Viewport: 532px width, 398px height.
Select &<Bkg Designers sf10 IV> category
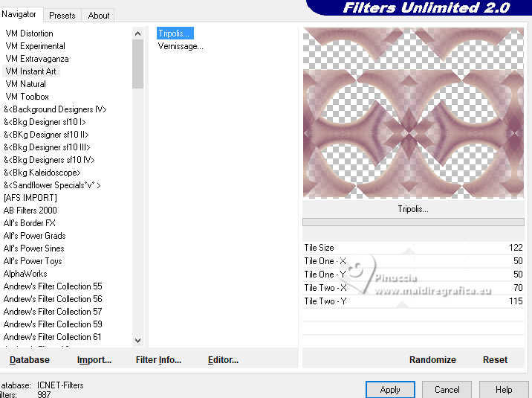click(49, 160)
